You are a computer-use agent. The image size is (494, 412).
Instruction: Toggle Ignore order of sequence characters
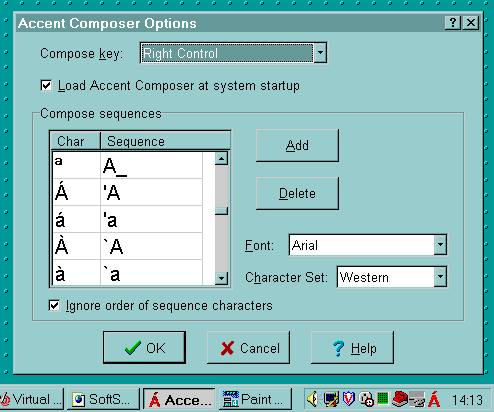[54, 306]
